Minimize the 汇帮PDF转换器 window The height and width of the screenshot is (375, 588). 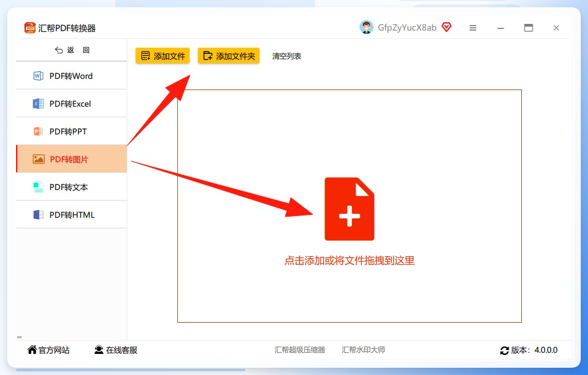coord(501,28)
